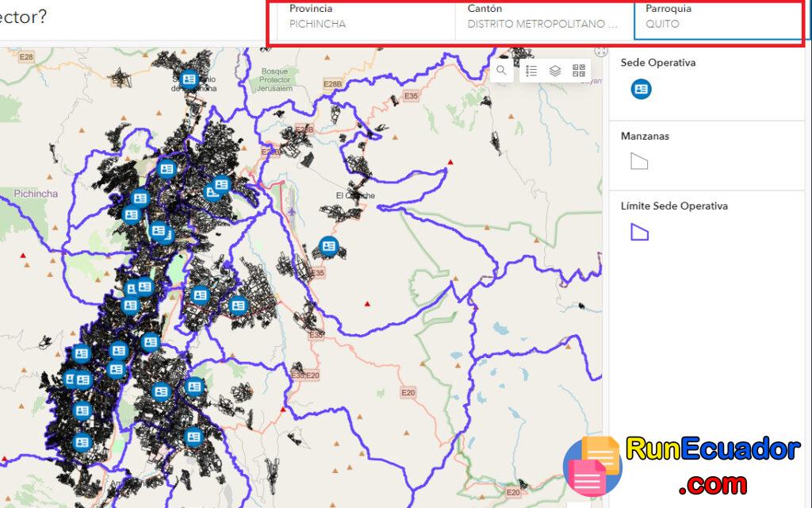Click the Sede Operativa legend label
Image resolution: width=812 pixels, height=508 pixels.
[x=658, y=63]
